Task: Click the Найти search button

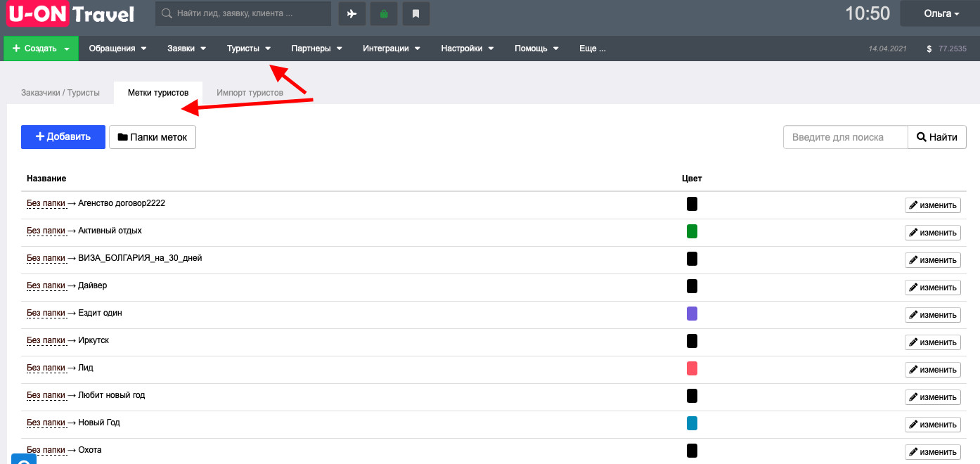Action: point(937,137)
